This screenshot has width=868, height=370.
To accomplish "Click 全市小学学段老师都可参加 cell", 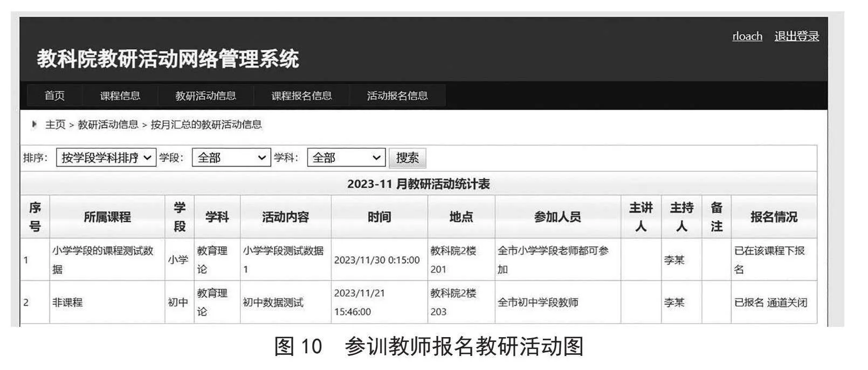I will tap(558, 259).
